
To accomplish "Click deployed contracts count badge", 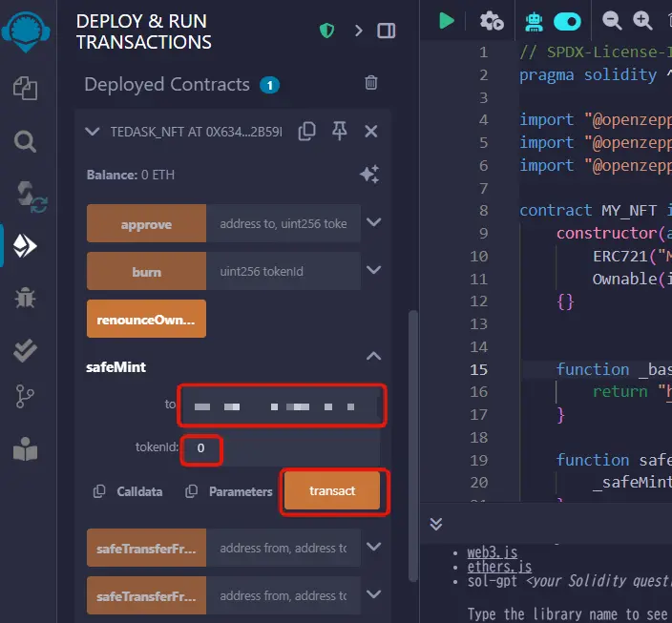I will pos(269,85).
